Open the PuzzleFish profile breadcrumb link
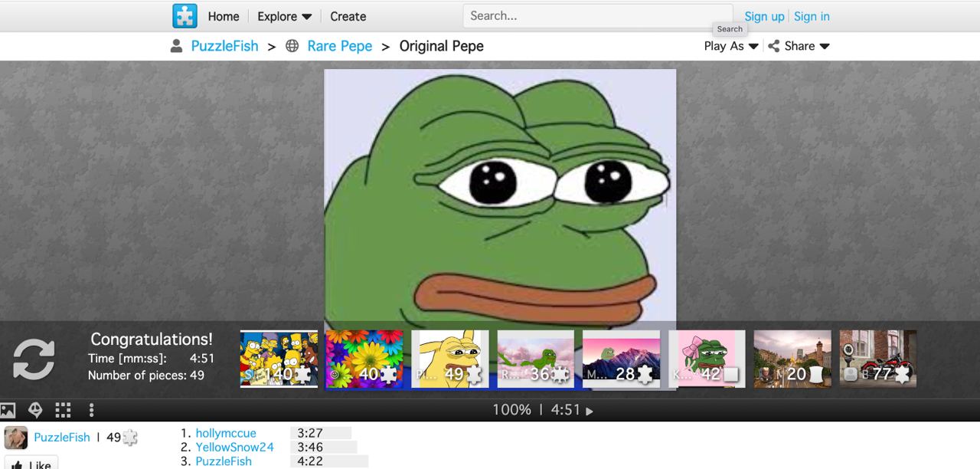The width and height of the screenshot is (980, 469). coord(224,46)
